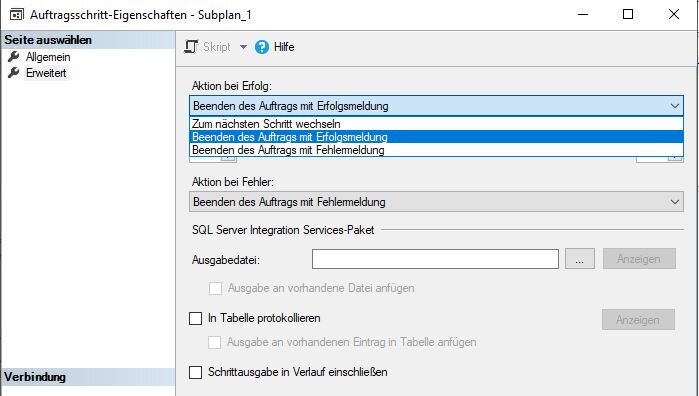
Task: Enable In Tabelle protokollieren checkbox
Action: pyautogui.click(x=196, y=318)
